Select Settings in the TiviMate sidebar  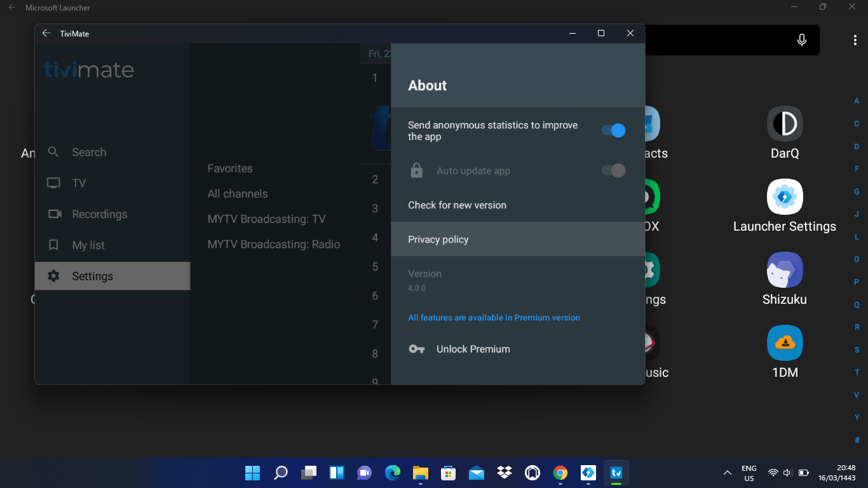click(112, 276)
